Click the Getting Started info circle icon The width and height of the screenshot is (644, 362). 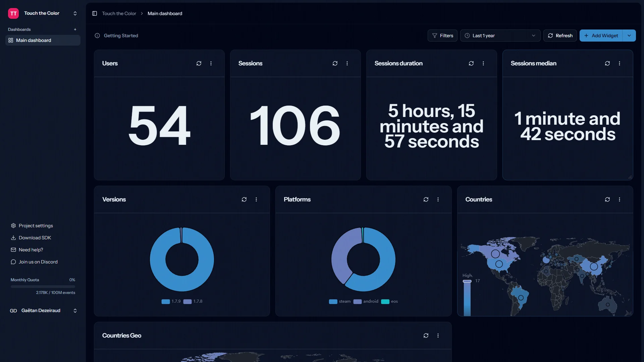coord(97,36)
